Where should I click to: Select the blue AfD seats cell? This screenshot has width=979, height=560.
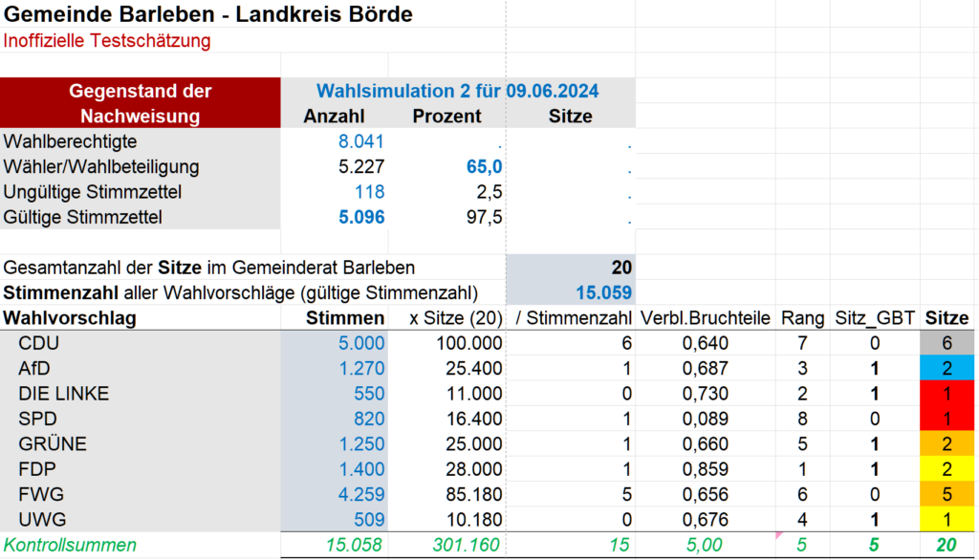point(947,368)
